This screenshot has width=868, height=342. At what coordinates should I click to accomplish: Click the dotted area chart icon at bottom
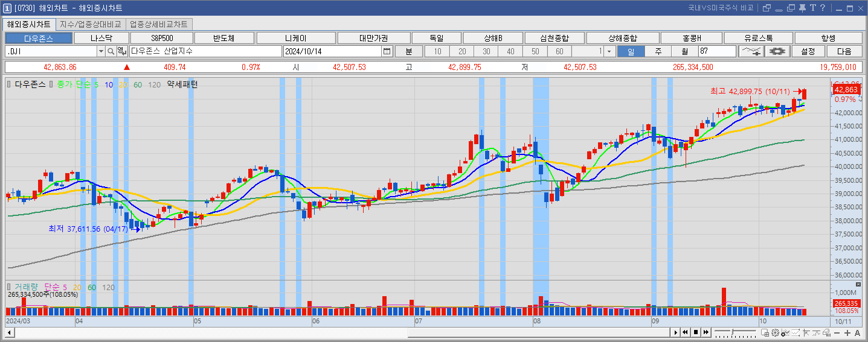[x=796, y=333]
